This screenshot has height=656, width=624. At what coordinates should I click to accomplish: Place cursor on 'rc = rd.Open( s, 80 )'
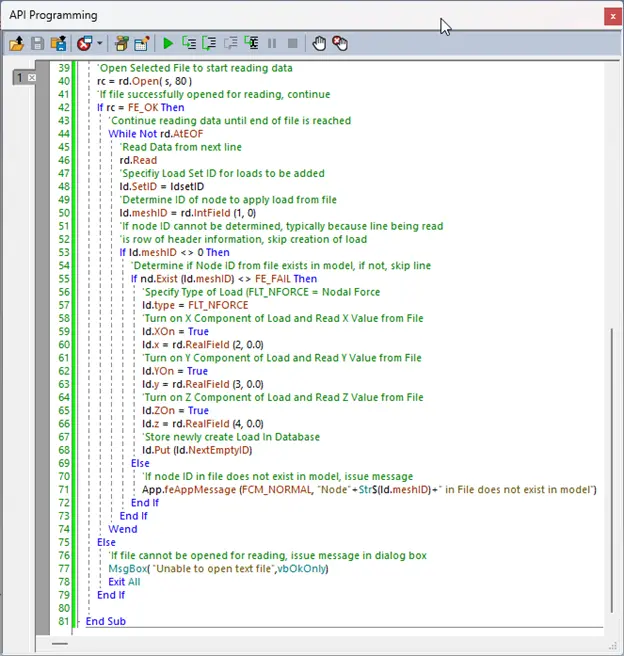(144, 81)
